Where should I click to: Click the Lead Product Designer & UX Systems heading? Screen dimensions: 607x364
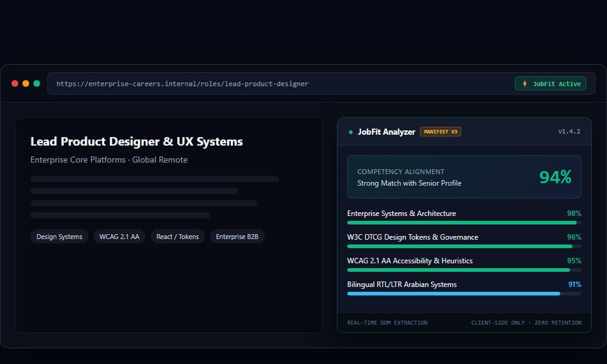[x=137, y=141]
